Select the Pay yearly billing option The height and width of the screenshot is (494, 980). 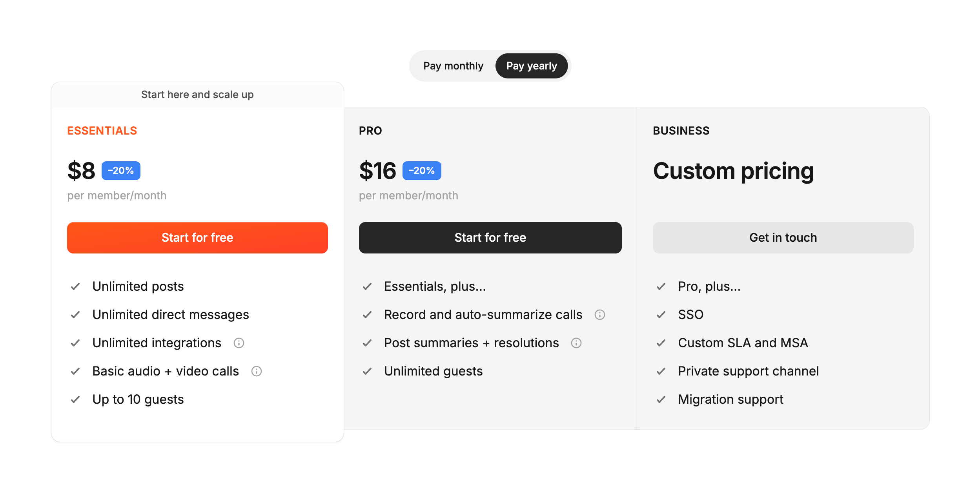(531, 66)
